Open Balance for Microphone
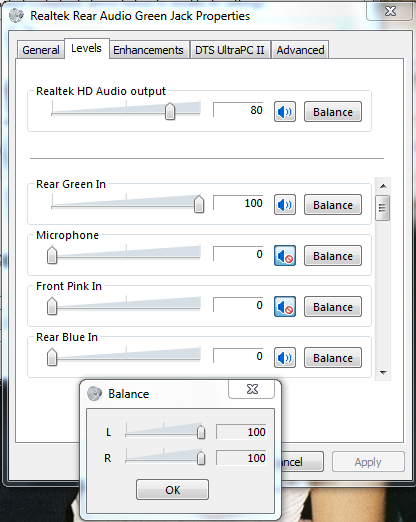Image resolution: width=416 pixels, height=522 pixels. pyautogui.click(x=333, y=256)
